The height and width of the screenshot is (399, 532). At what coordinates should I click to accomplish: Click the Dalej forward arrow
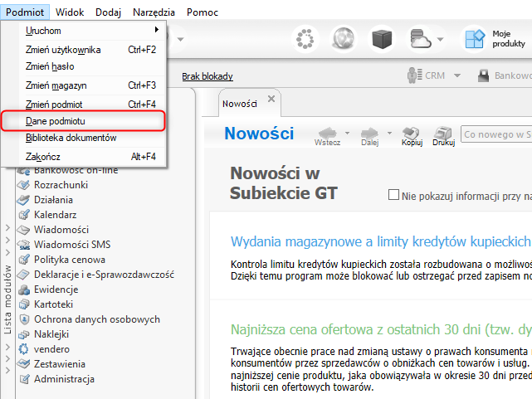[370, 136]
